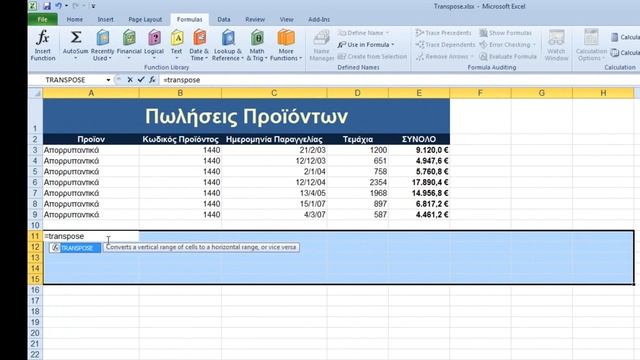
Task: Switch to the Page Layout tab
Action: pyautogui.click(x=145, y=19)
